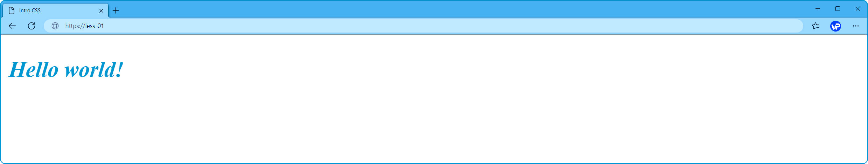Click the empty title bar area beside the tabs
868x164 pixels.
pos(455,9)
